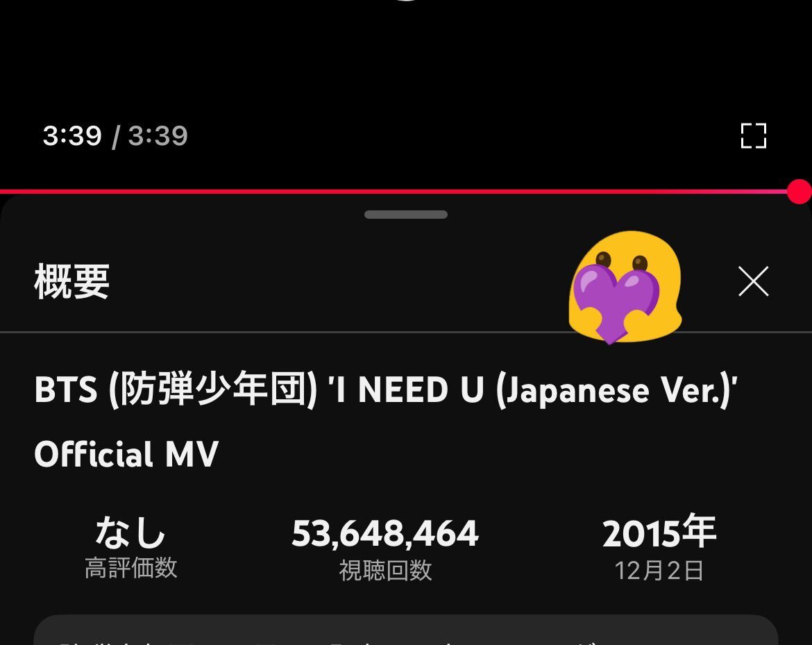Click the 3:39 total duration text

(x=158, y=136)
